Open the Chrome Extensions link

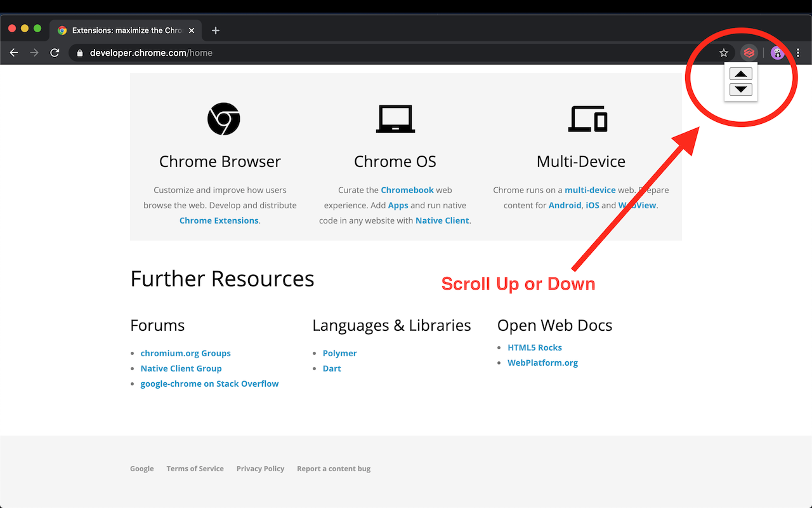tap(219, 220)
